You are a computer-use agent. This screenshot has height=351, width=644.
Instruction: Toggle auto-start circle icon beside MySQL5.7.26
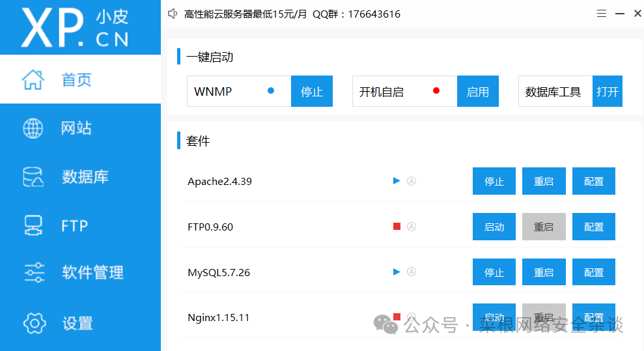coord(411,272)
